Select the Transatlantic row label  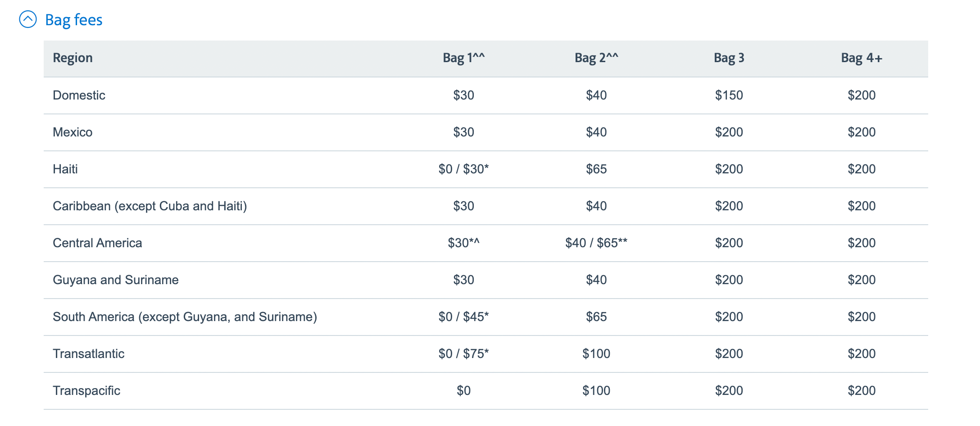click(88, 354)
